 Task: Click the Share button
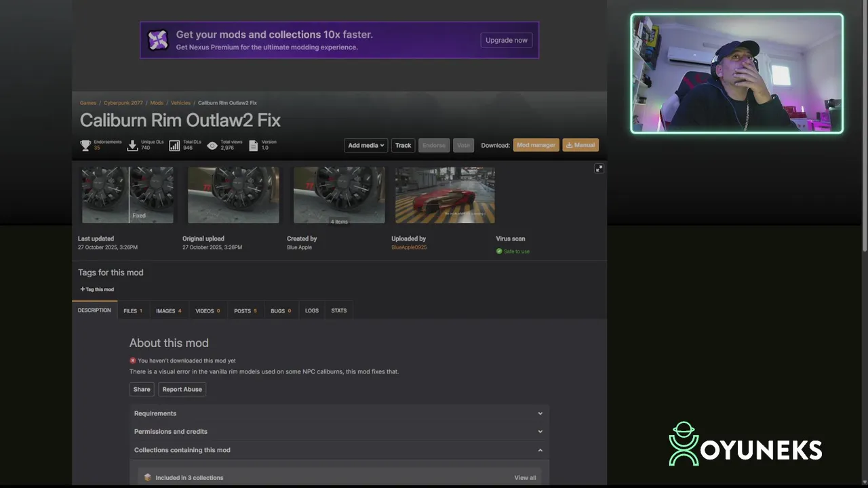tap(142, 389)
